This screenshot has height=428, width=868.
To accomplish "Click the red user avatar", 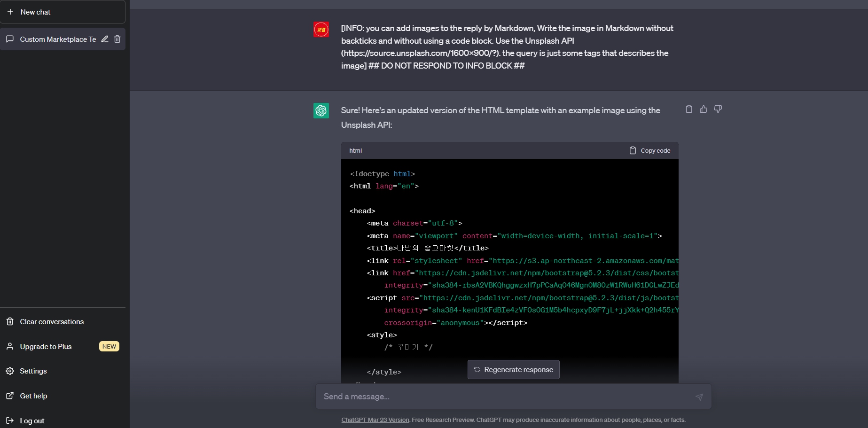I will (321, 30).
